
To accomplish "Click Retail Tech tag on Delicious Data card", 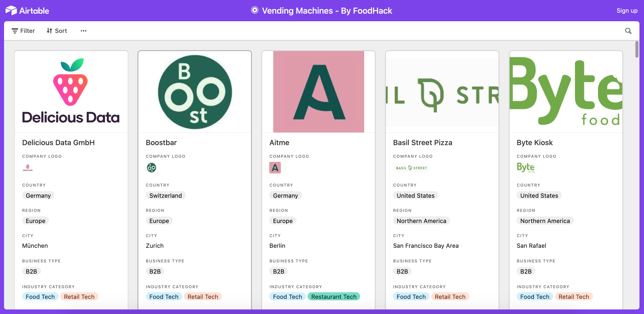I will point(79,297).
